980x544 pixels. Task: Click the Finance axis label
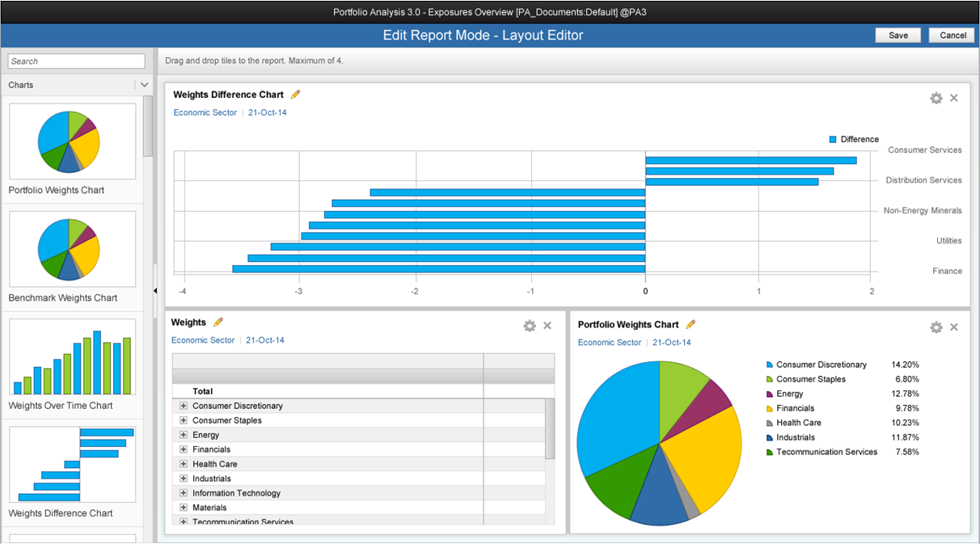click(x=947, y=271)
